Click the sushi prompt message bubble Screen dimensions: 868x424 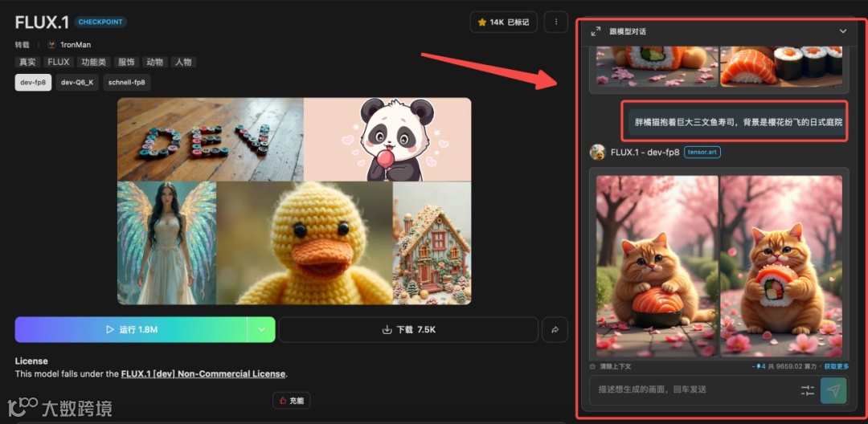738,122
